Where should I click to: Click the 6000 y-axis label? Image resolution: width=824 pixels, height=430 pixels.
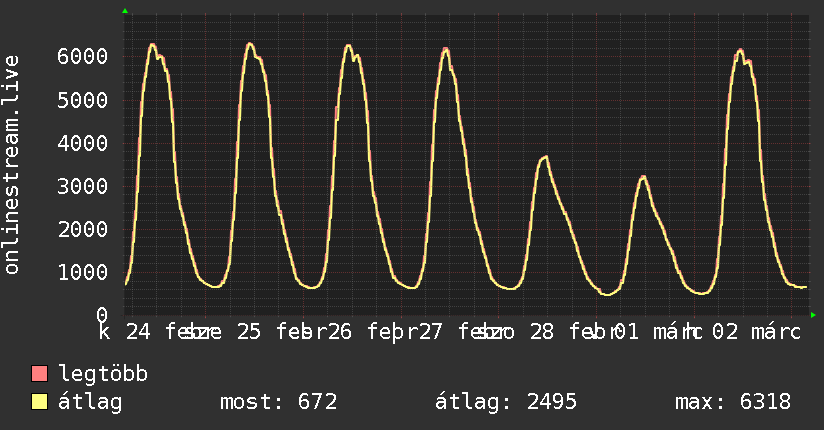click(x=83, y=56)
